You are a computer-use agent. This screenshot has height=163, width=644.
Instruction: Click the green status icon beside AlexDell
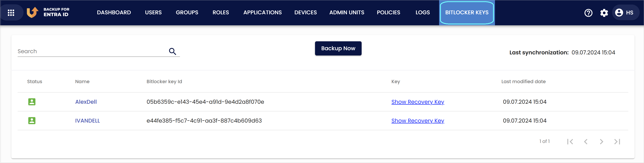[x=32, y=102]
